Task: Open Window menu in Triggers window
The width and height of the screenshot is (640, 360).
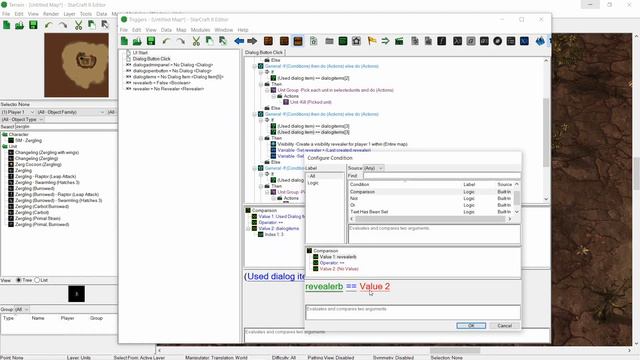Action: point(224,30)
